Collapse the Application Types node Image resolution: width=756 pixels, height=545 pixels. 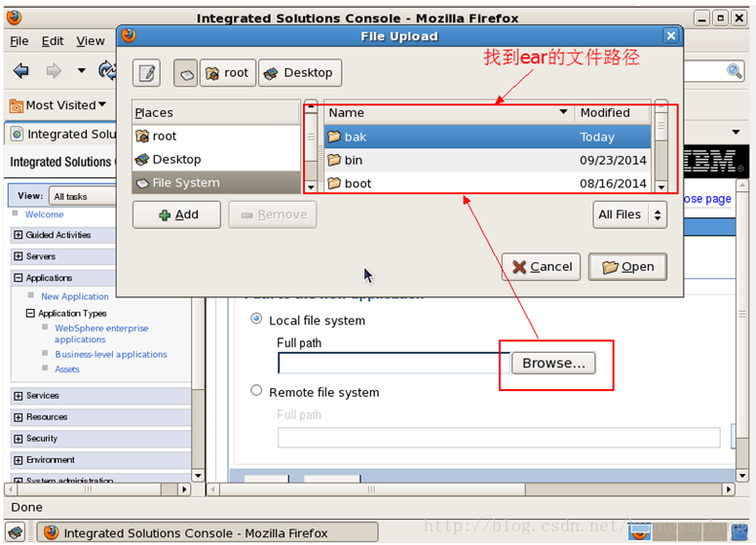[30, 314]
